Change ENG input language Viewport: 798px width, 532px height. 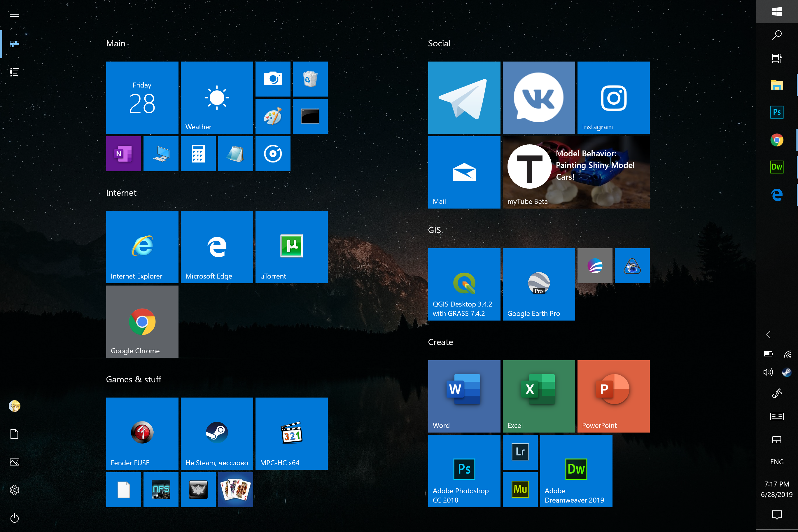coord(777,462)
